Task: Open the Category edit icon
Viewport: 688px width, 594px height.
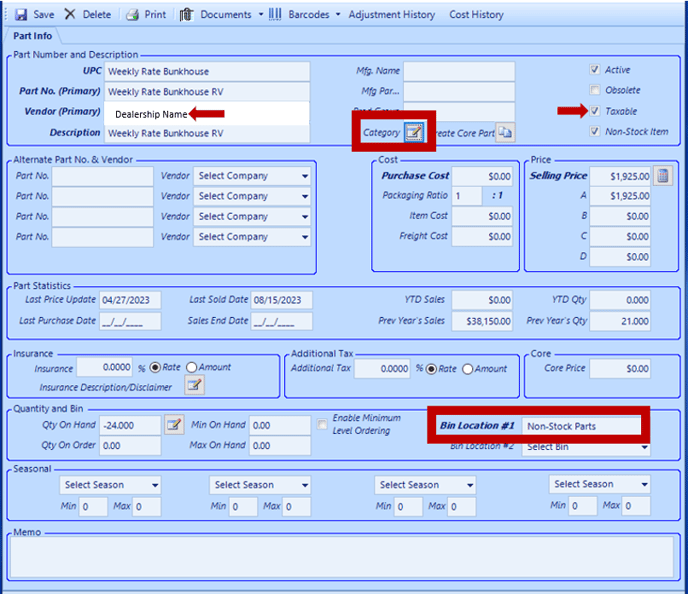Action: 413,132
